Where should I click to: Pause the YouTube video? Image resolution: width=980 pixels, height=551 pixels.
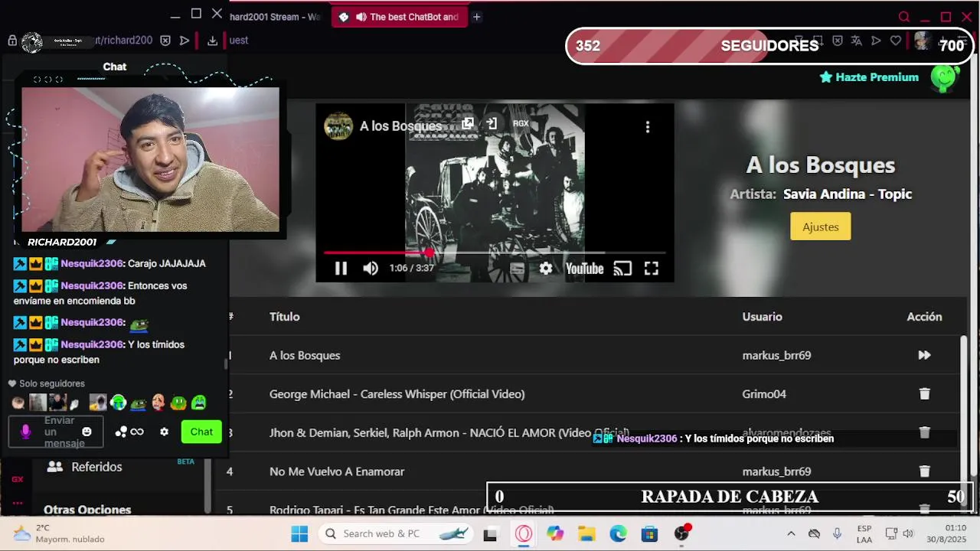click(341, 269)
